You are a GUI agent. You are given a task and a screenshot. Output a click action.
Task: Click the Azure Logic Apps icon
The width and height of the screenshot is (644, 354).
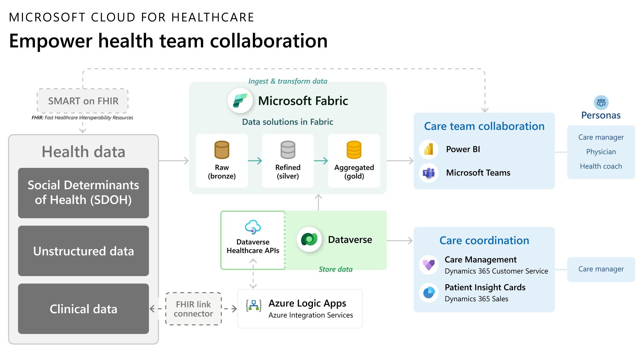coord(254,306)
